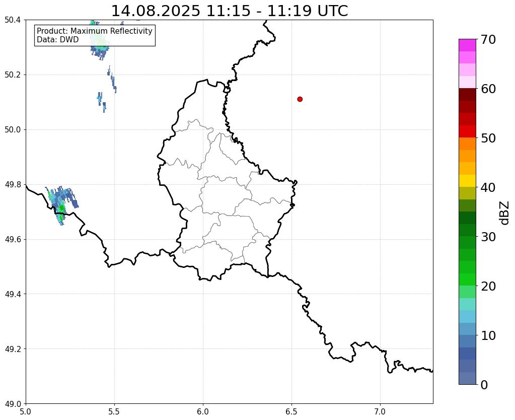Click the longitude axis label 7.0
Viewport: 515px width, 420px height.
click(381, 411)
